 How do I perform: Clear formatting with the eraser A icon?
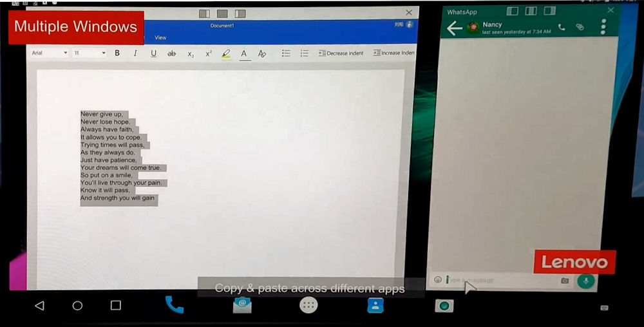click(x=262, y=53)
